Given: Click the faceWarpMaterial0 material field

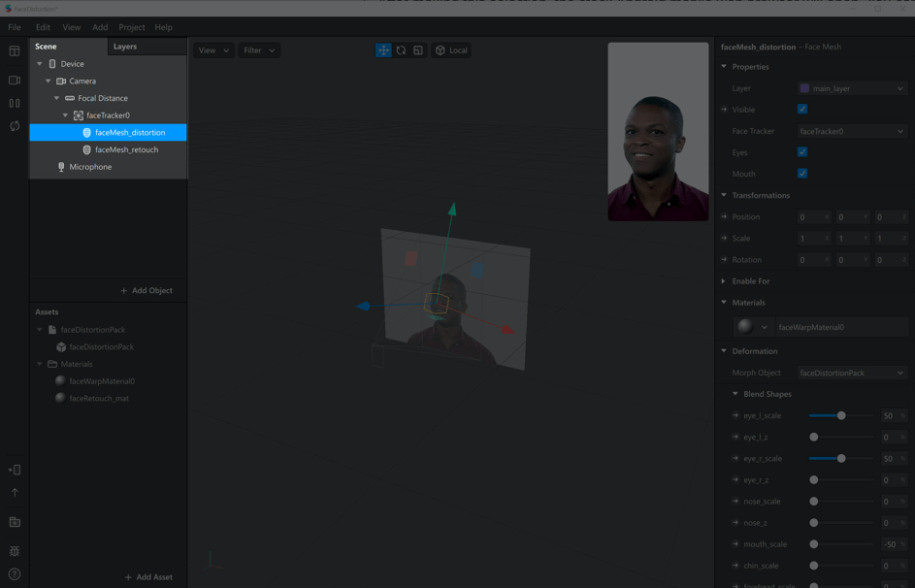Looking at the screenshot, I should (841, 327).
